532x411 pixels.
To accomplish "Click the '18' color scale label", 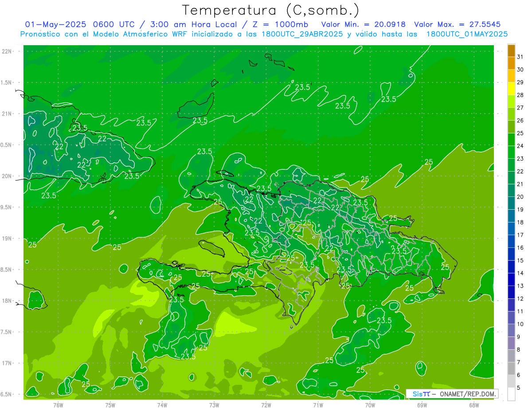I will (520, 222).
